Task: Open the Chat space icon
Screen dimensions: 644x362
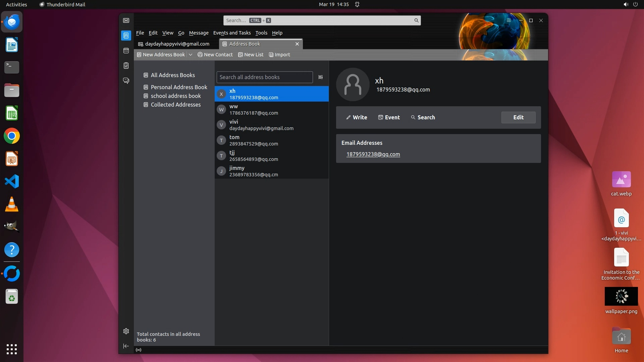Action: (x=126, y=81)
